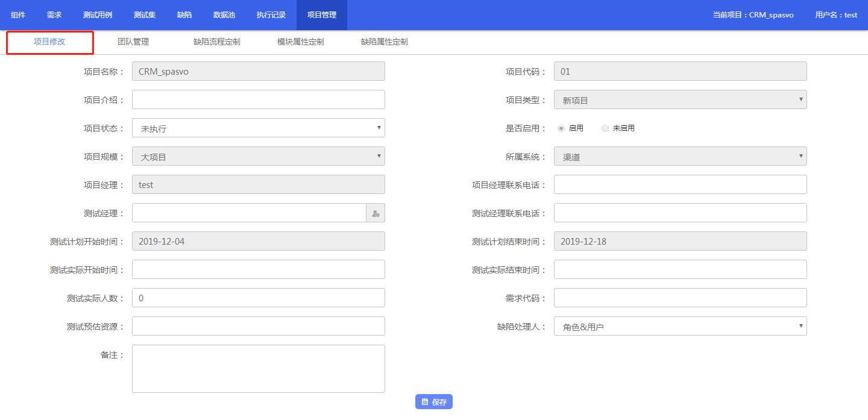868x420 pixels.
Task: Open the 项目状态 dropdown
Action: [258, 128]
